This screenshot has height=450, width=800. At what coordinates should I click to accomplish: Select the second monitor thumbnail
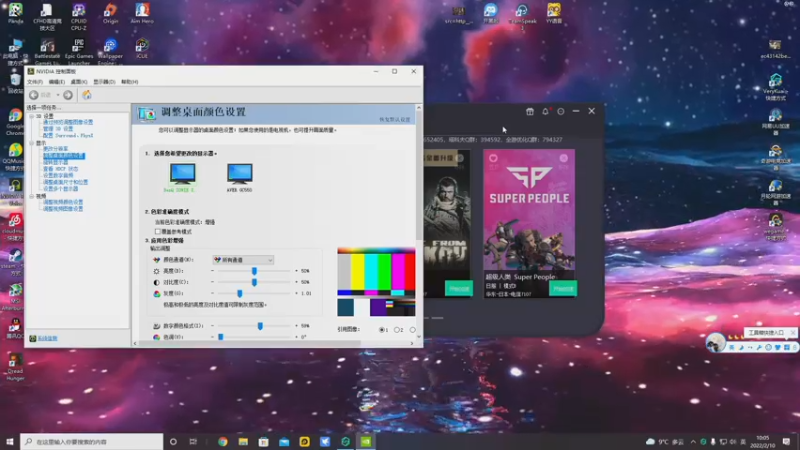[239, 177]
